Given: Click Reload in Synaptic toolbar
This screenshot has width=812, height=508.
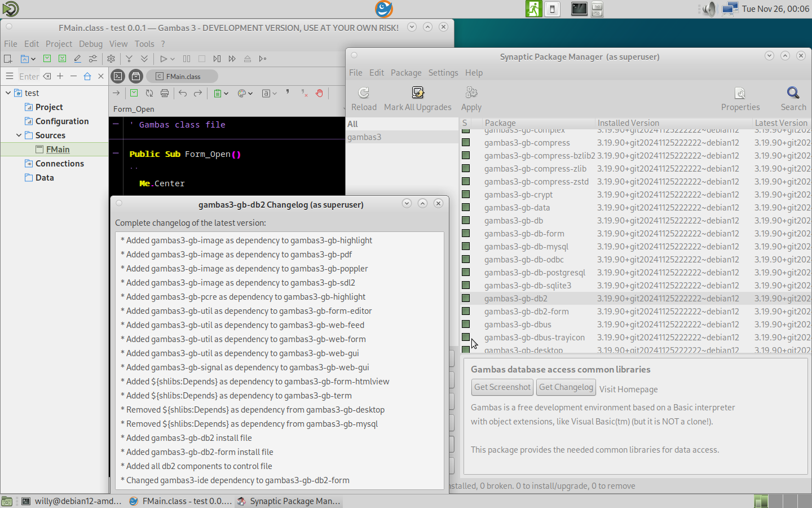Looking at the screenshot, I should tap(364, 99).
